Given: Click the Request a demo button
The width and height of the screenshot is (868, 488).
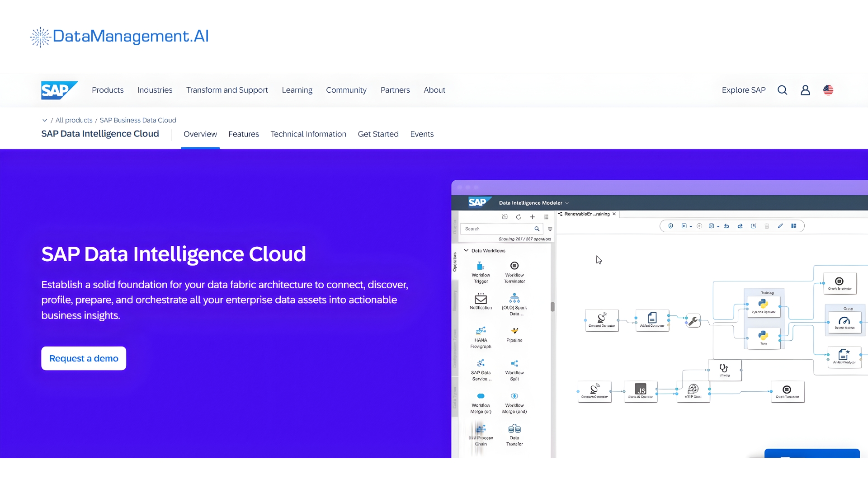Looking at the screenshot, I should point(83,358).
